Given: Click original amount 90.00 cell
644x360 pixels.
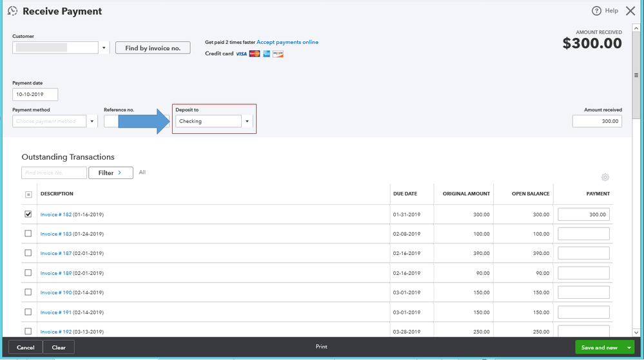Looking at the screenshot, I should tap(483, 273).
